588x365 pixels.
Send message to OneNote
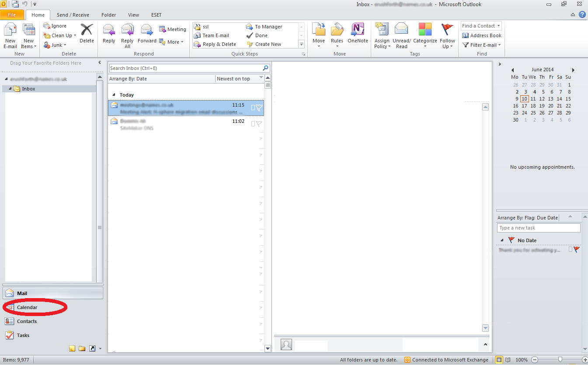point(358,34)
